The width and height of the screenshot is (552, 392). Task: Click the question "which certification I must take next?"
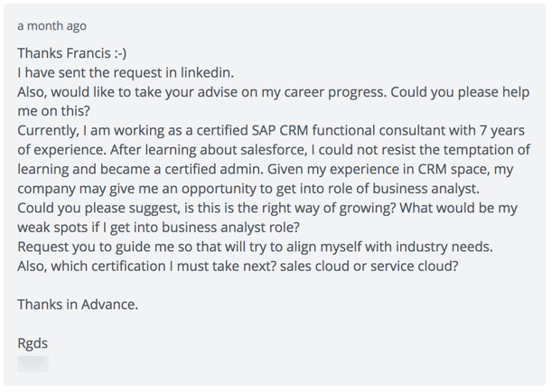pyautogui.click(x=164, y=266)
